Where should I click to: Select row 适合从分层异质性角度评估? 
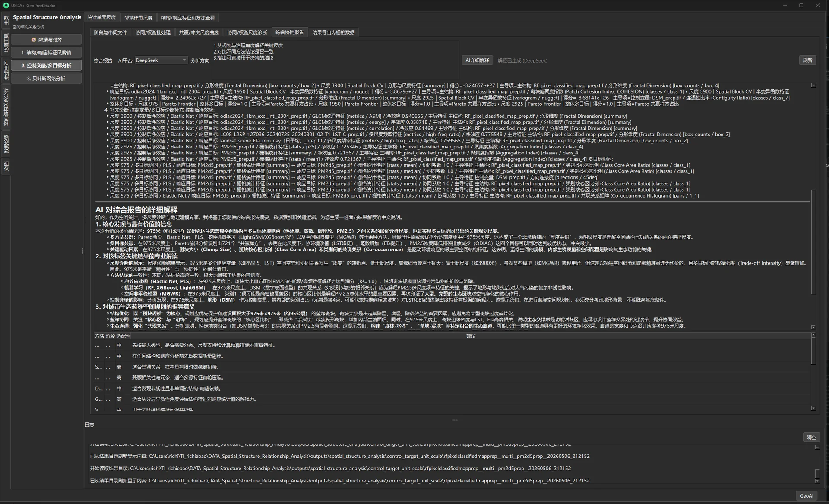click(452, 400)
